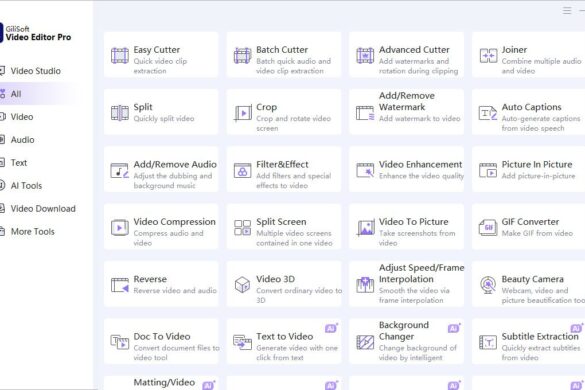The height and width of the screenshot is (390, 585).
Task: Click the Video To Picture icon
Action: coord(365,228)
